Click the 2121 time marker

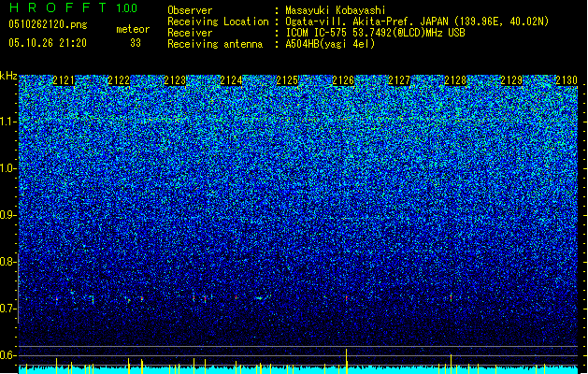64,80
